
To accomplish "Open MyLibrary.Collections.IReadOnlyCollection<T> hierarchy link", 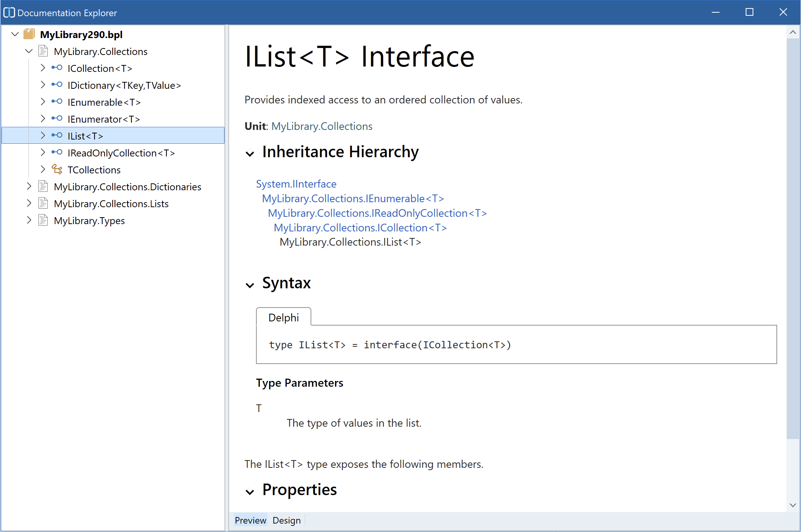I will pos(377,213).
